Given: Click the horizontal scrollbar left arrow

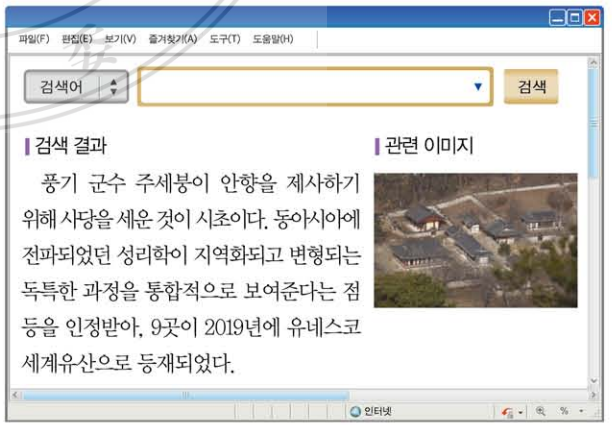Looking at the screenshot, I should (15, 395).
